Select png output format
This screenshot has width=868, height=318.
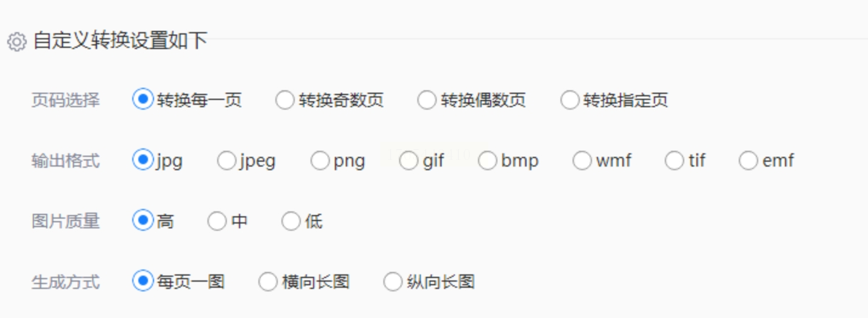pos(320,161)
